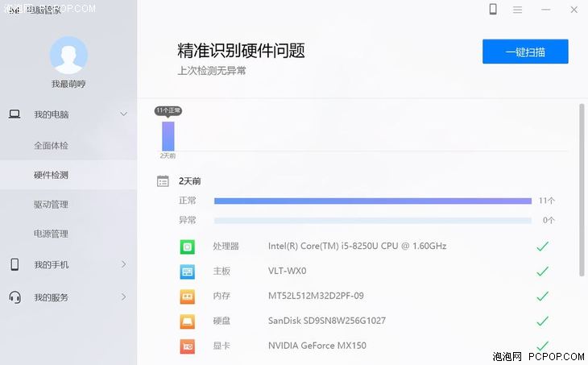The width and height of the screenshot is (588, 365).
Task: Expand the 我的手机 chevron
Action: click(x=123, y=264)
